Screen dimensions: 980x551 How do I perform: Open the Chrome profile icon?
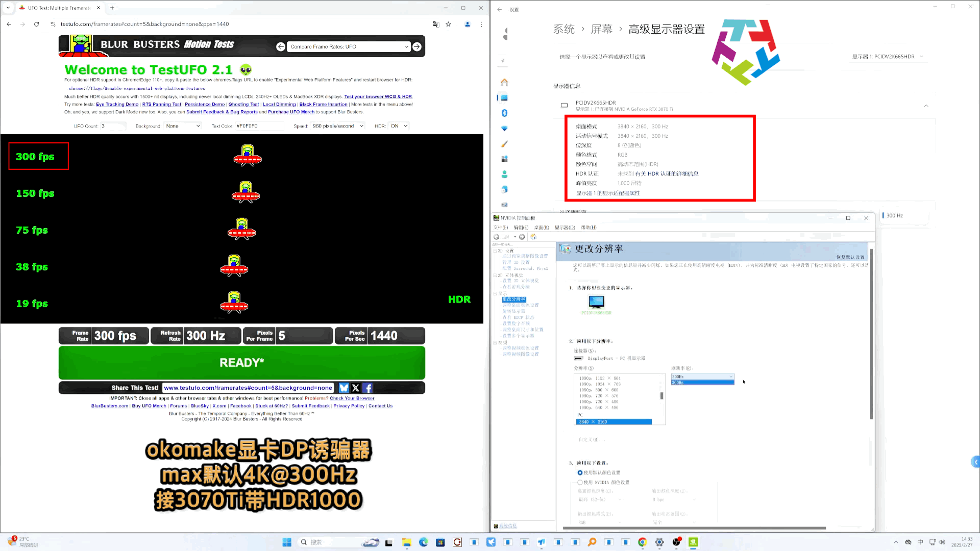click(x=467, y=24)
